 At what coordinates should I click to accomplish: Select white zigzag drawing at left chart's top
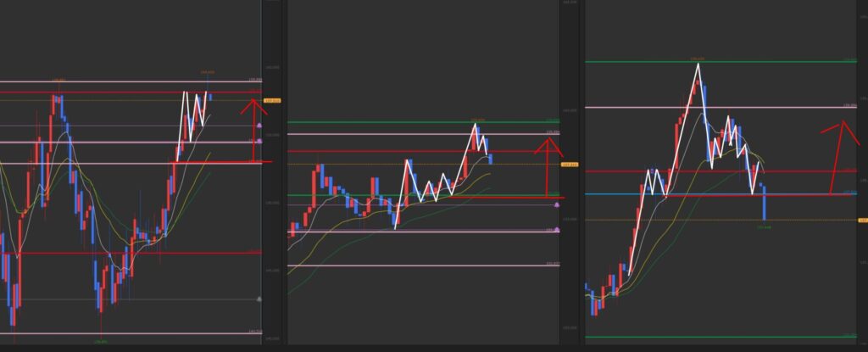click(x=192, y=115)
